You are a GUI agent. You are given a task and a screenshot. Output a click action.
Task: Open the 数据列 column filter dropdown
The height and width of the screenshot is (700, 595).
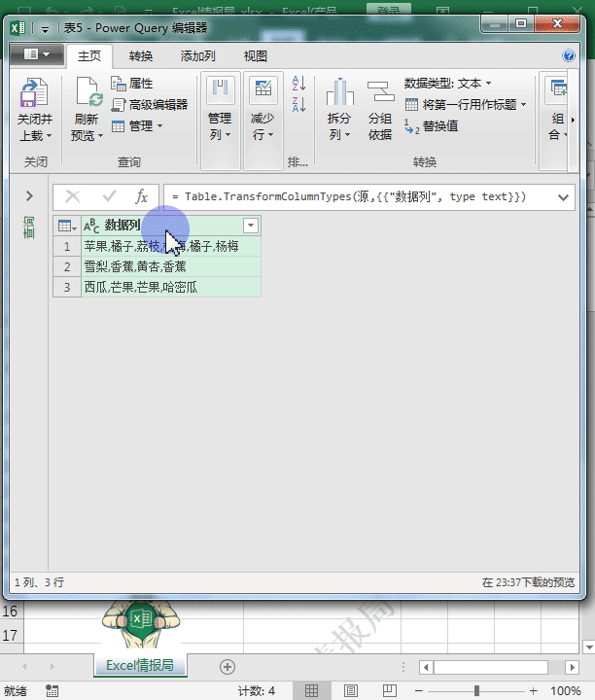pos(251,226)
